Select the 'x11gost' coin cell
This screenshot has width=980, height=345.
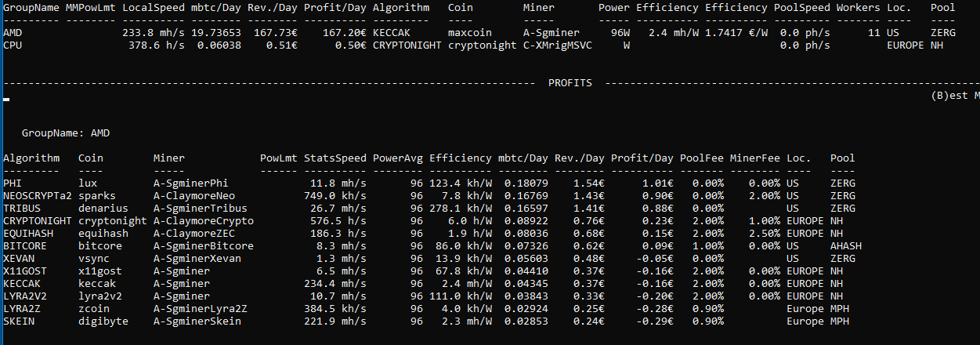(x=100, y=271)
